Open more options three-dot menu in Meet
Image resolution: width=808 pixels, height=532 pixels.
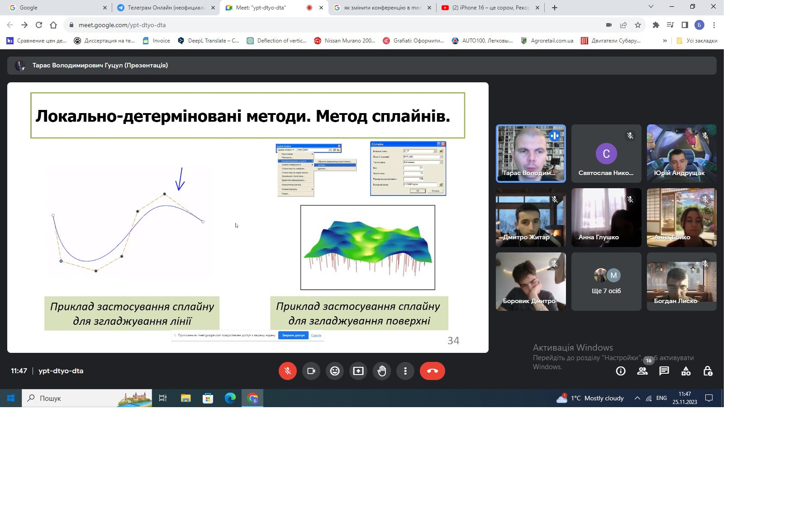tap(405, 371)
